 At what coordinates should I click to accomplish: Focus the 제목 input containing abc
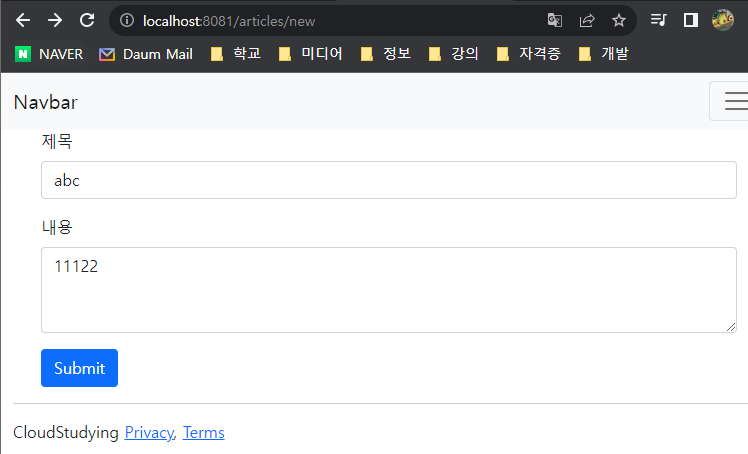tap(389, 180)
